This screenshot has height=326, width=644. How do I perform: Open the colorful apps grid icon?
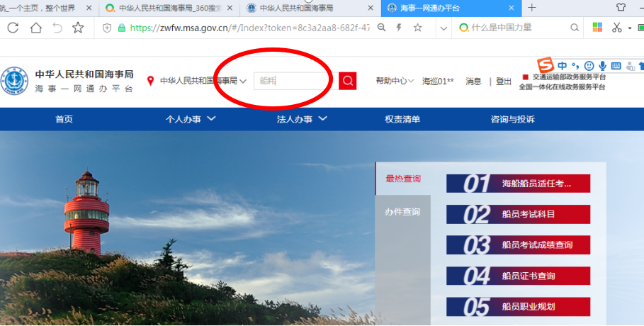pos(597,27)
